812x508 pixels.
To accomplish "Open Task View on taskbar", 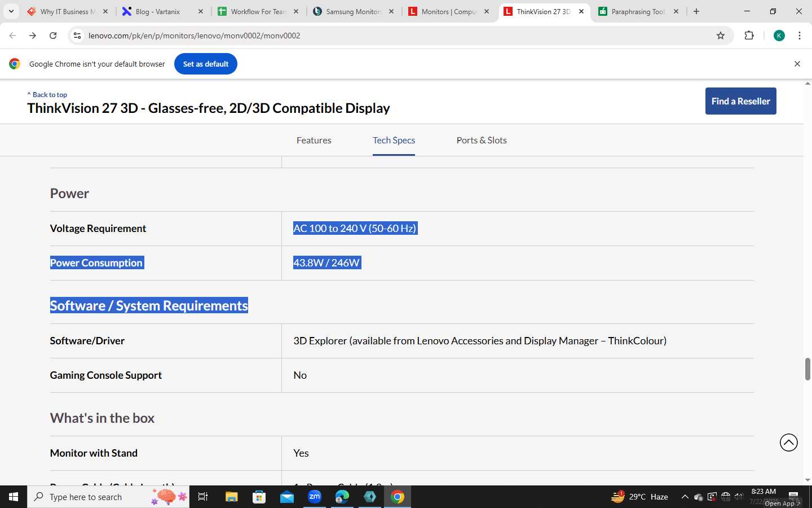I will click(x=203, y=497).
